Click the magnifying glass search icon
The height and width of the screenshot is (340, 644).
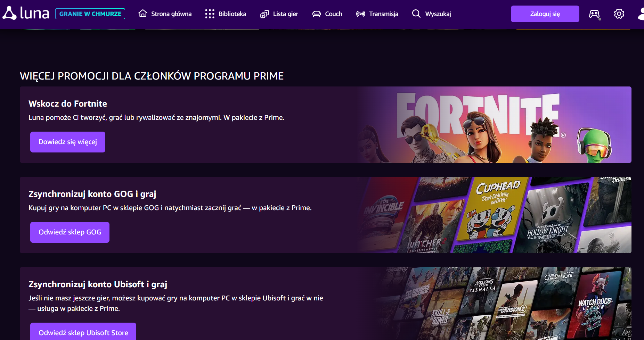coord(416,14)
